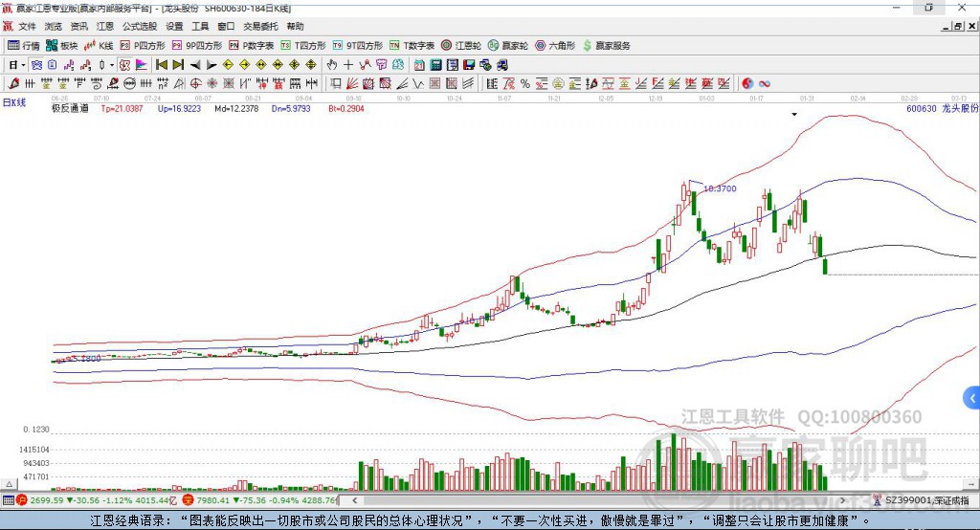Open P四方形 square tool
The width and height of the screenshot is (980, 530).
(143, 46)
